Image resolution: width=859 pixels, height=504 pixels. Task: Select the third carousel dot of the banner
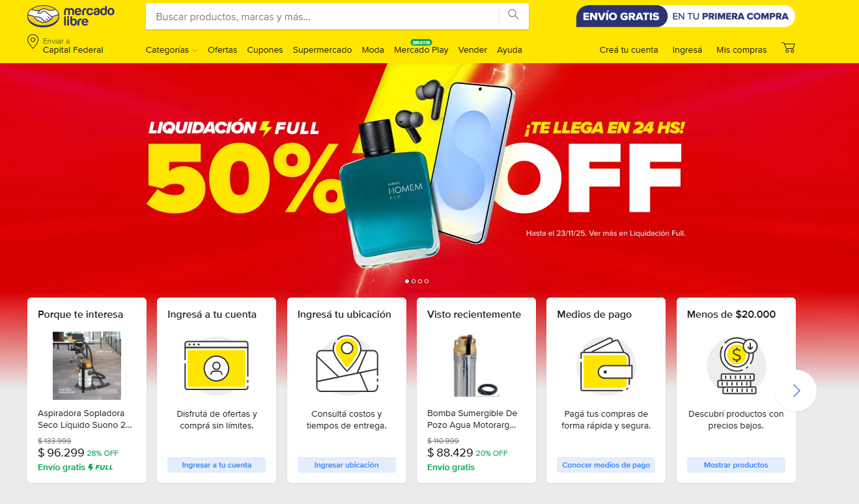coord(420,281)
